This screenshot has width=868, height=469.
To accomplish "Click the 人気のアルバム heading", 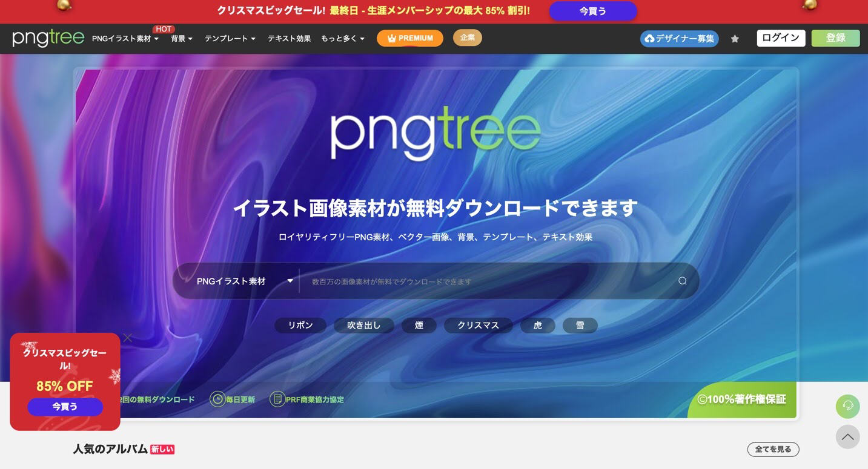I will (x=111, y=449).
